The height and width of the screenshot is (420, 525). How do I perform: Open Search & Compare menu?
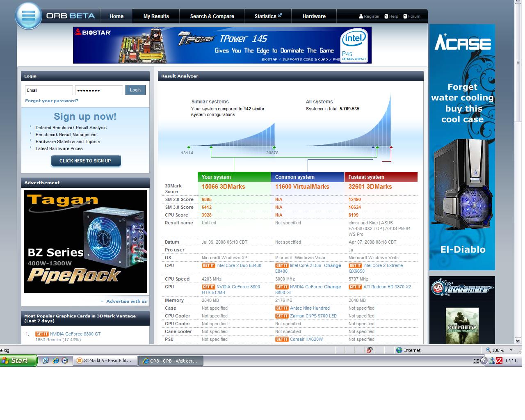tap(212, 16)
